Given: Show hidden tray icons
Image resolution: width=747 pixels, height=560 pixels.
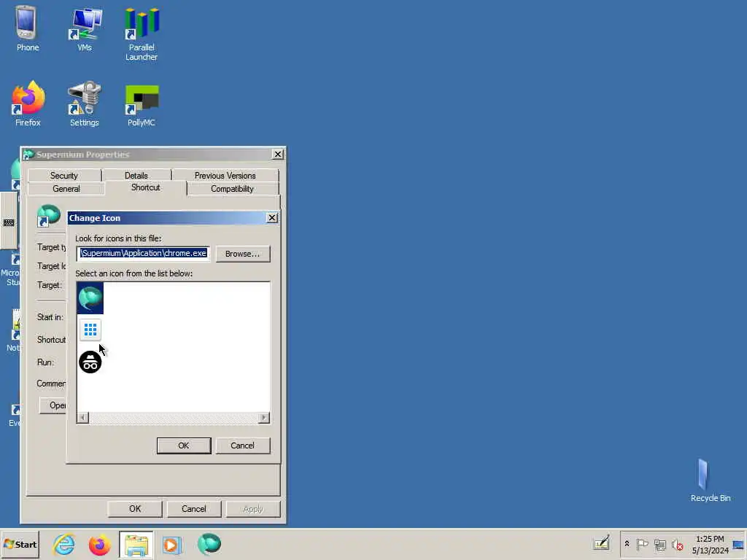Looking at the screenshot, I should point(627,544).
